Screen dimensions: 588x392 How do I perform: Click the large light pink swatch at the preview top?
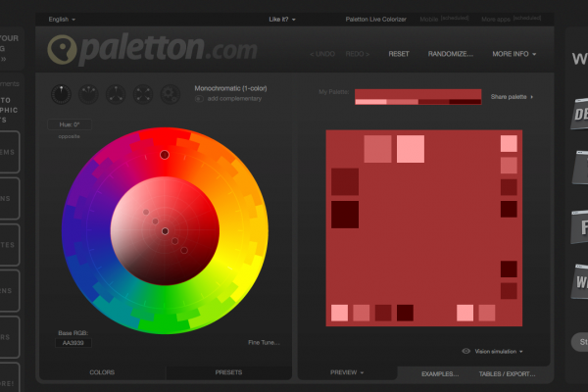(411, 149)
